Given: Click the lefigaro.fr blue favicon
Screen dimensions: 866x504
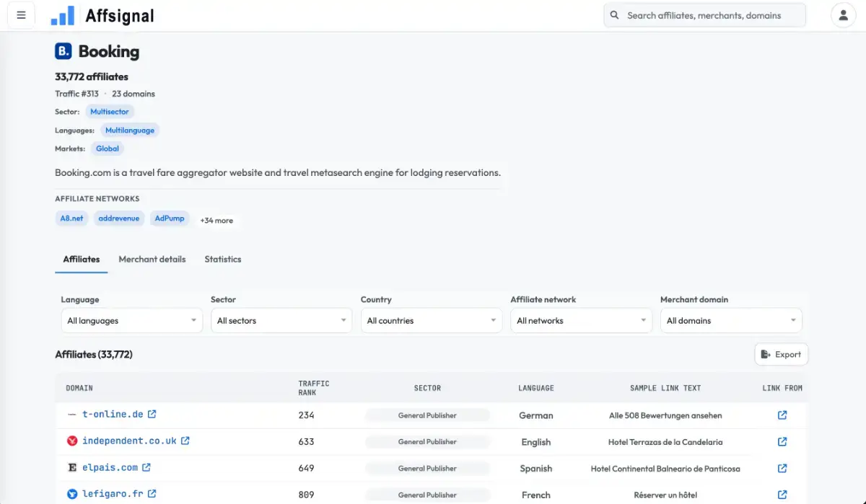Looking at the screenshot, I should [72, 495].
